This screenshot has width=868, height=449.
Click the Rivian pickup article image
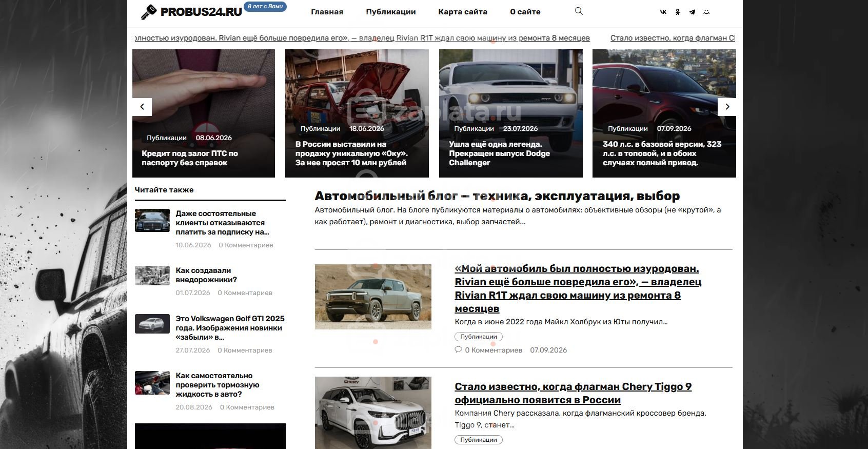tap(373, 297)
